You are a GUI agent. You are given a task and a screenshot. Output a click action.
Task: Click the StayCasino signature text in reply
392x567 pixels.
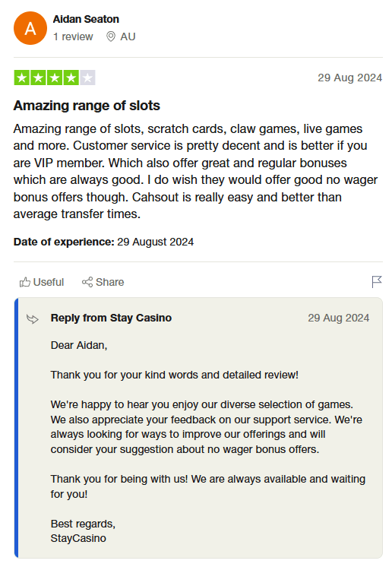78,538
